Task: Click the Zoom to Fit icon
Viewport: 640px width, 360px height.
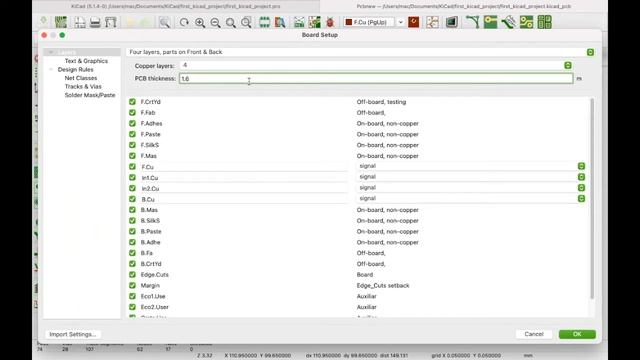Action: [231, 22]
